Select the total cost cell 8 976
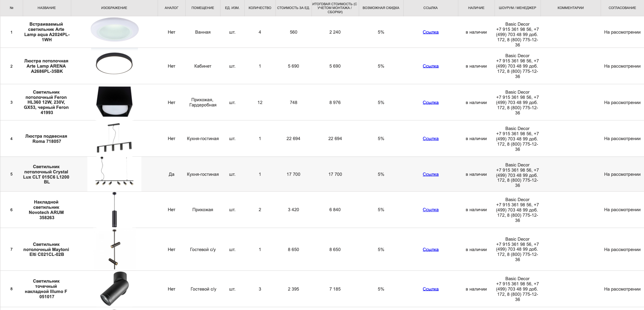Image resolution: width=644 pixels, height=310 pixels. click(335, 102)
